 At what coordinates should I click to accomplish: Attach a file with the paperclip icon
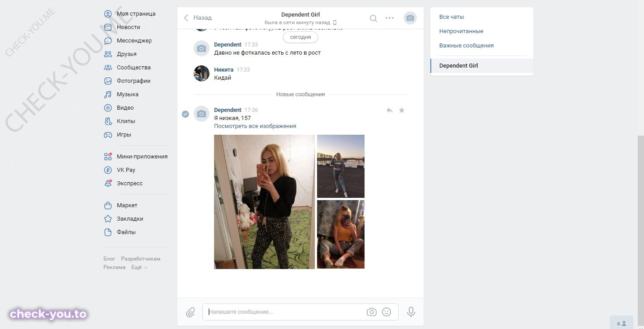click(191, 312)
